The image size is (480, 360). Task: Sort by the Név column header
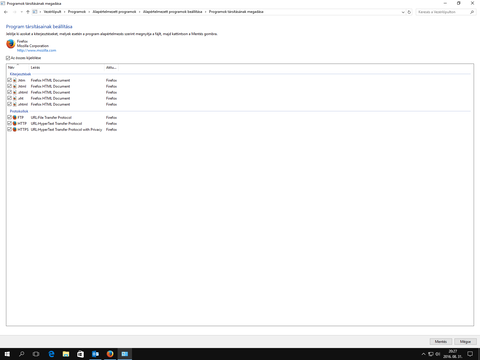click(x=18, y=68)
